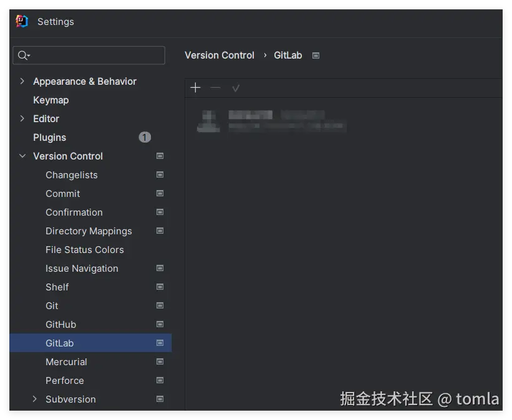
Task: Open Directory Mappings settings
Action: (x=89, y=231)
